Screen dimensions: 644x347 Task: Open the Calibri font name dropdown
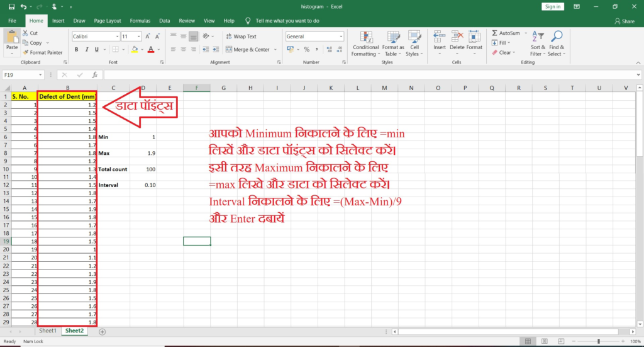(x=117, y=37)
